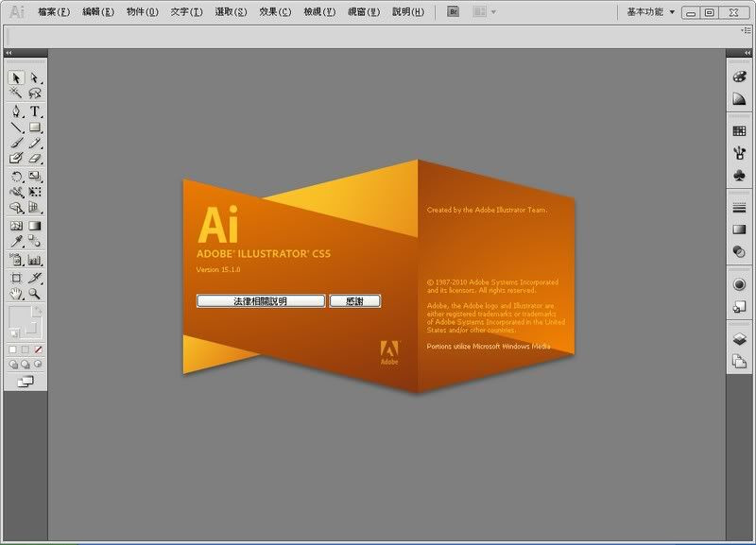Open the Symbols panel club icon
The width and height of the screenshot is (756, 545).
click(739, 176)
